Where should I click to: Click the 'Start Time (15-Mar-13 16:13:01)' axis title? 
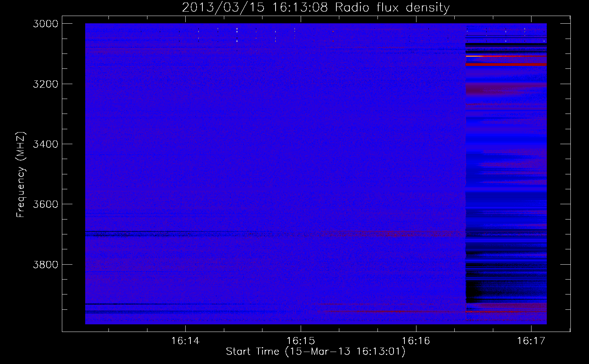316,352
